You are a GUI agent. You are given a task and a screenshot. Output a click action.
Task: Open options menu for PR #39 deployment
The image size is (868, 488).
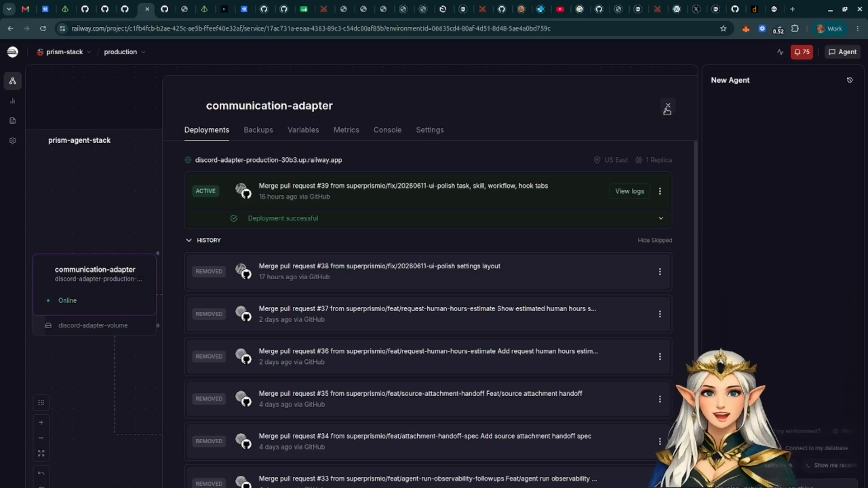click(660, 191)
